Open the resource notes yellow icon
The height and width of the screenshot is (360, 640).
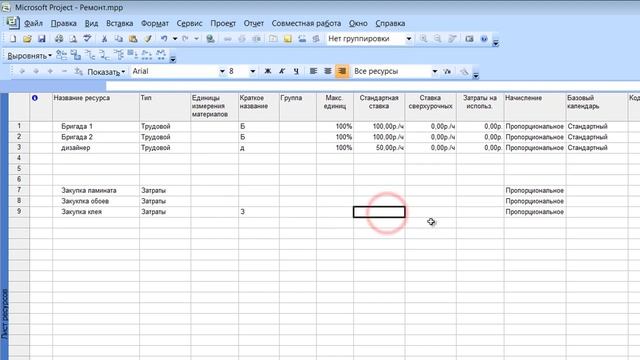[x=287, y=39]
